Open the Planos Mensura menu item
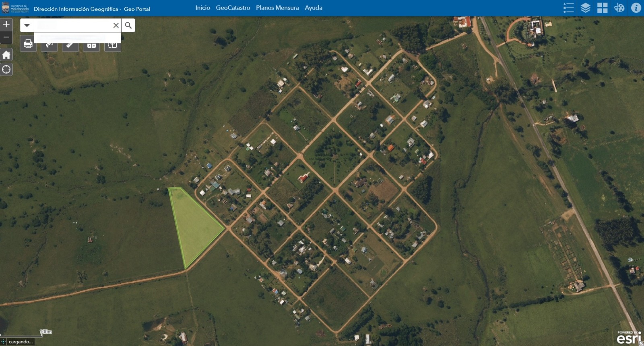644x346 pixels. [277, 8]
